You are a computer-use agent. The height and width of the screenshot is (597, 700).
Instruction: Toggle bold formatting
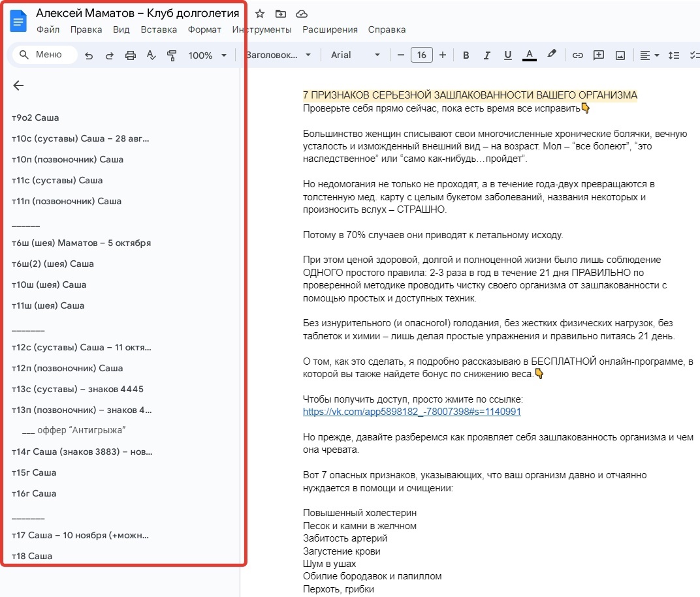tap(466, 55)
